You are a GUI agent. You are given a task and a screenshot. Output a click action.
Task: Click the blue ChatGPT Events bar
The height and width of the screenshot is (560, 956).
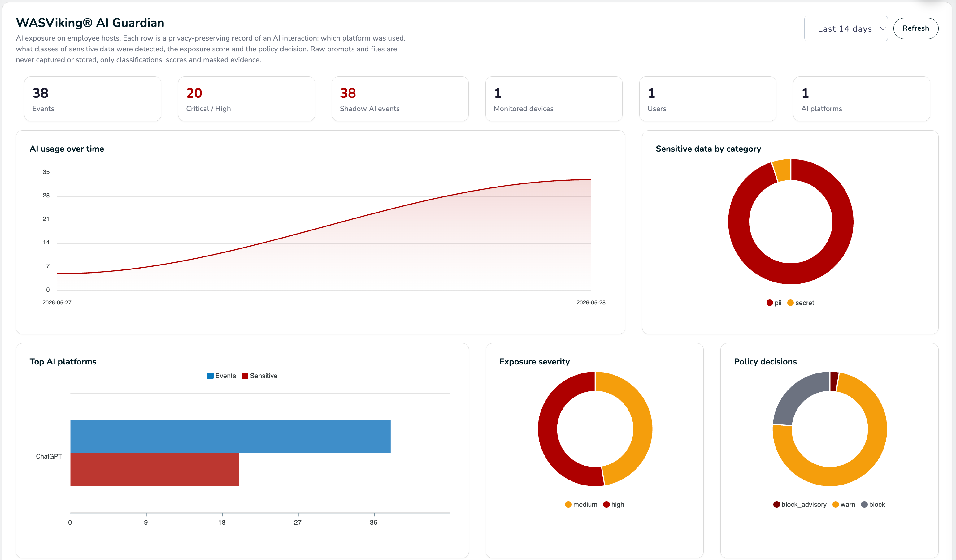(230, 437)
